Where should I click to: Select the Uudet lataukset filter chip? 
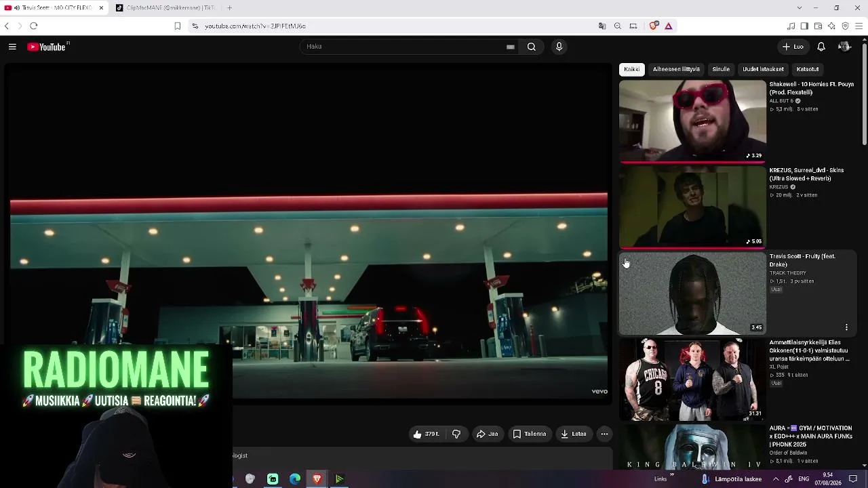pos(763,69)
